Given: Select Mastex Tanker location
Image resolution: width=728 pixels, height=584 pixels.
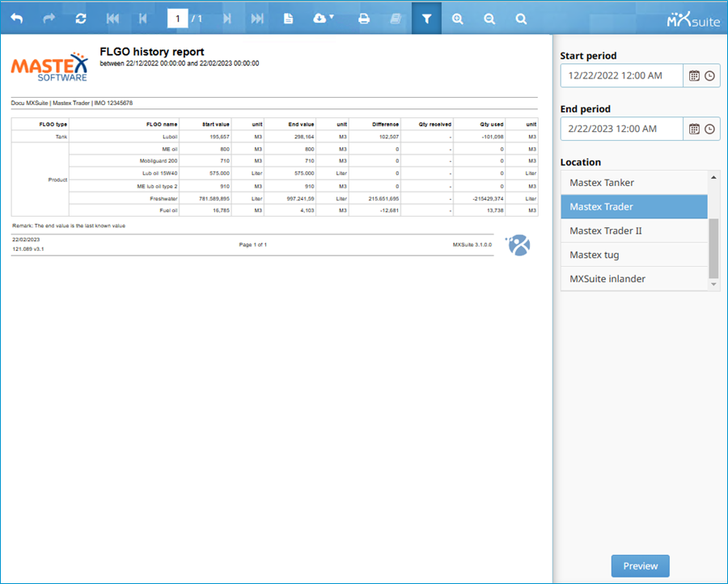Looking at the screenshot, I should 634,183.
